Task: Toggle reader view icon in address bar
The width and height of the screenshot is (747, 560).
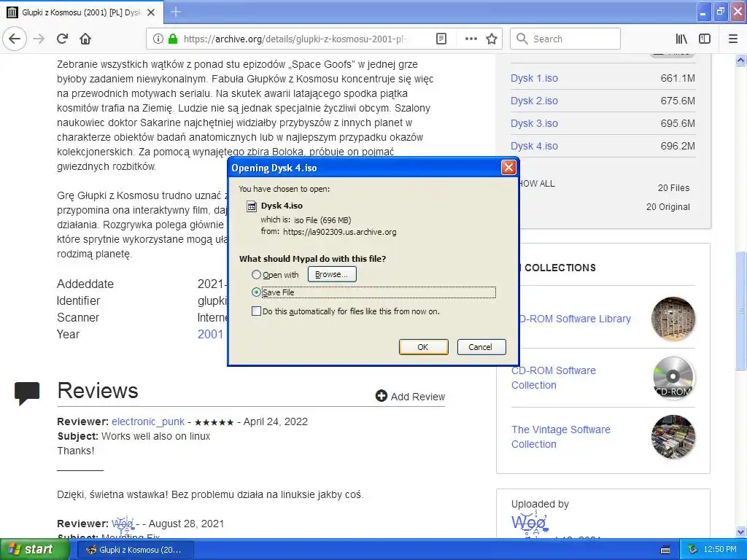Action: point(441,39)
